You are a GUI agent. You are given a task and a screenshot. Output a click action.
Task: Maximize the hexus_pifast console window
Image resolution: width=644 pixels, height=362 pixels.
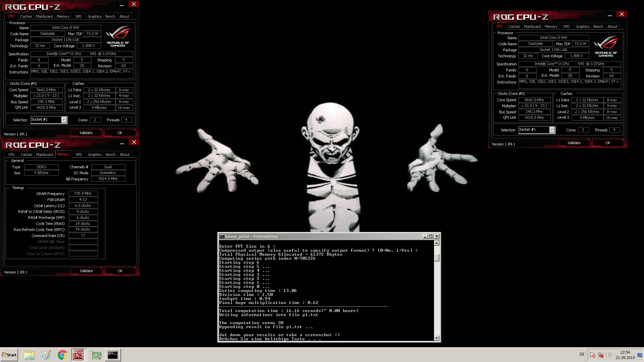click(x=431, y=236)
